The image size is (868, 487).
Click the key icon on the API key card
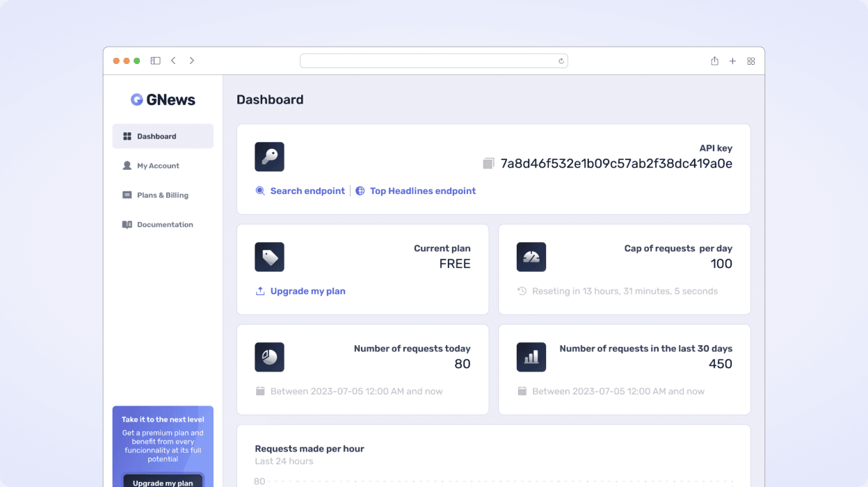point(269,157)
